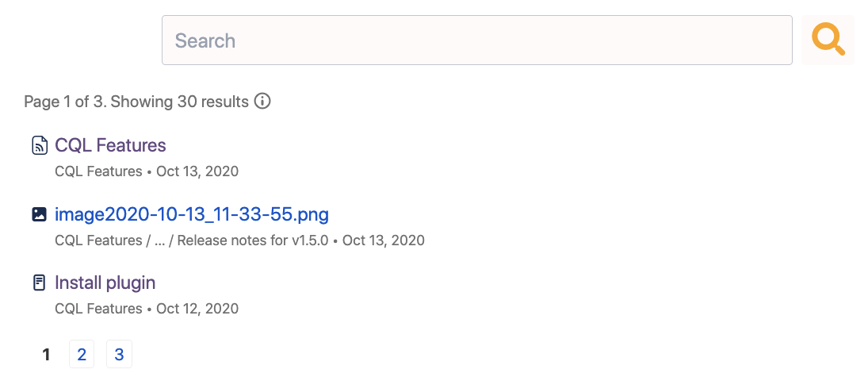Click CQL Features space under the first result title

[x=98, y=171]
